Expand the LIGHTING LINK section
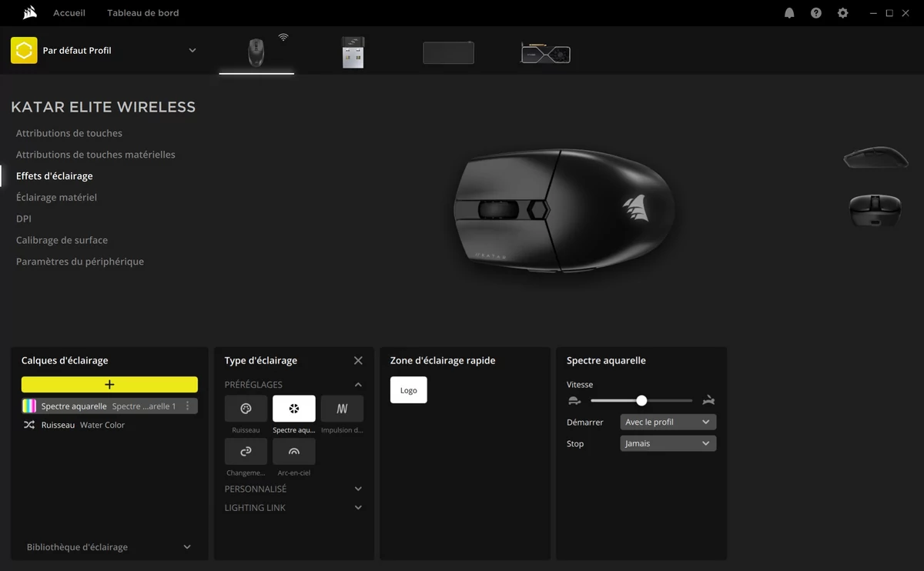Screen dimensions: 924x571 [358, 508]
